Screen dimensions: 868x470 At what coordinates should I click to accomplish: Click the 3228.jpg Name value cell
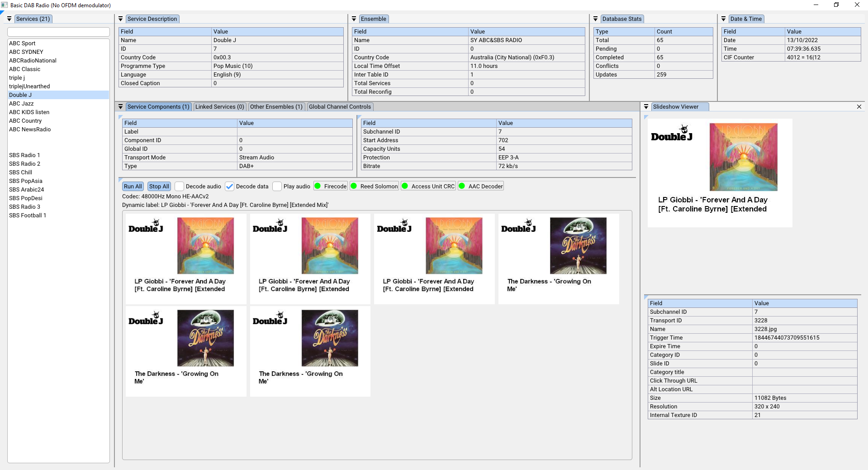click(805, 329)
